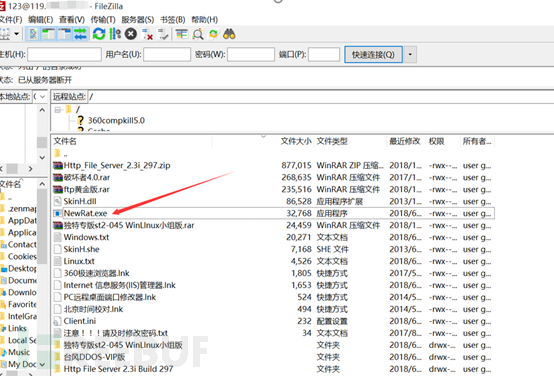Select Http_File_Server_2.3i_297.zip file

point(117,165)
